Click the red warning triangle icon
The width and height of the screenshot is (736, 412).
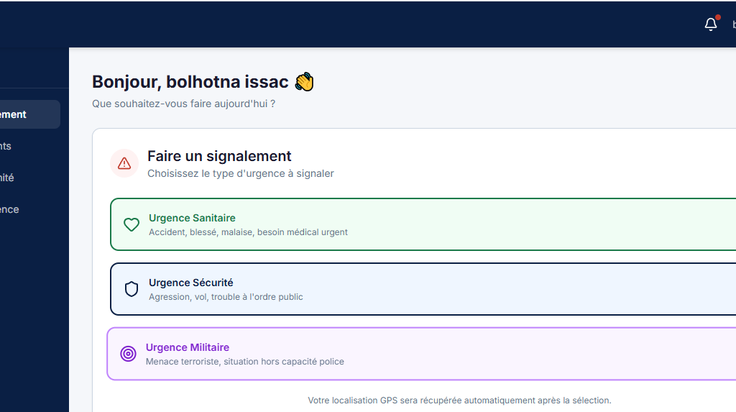point(124,163)
